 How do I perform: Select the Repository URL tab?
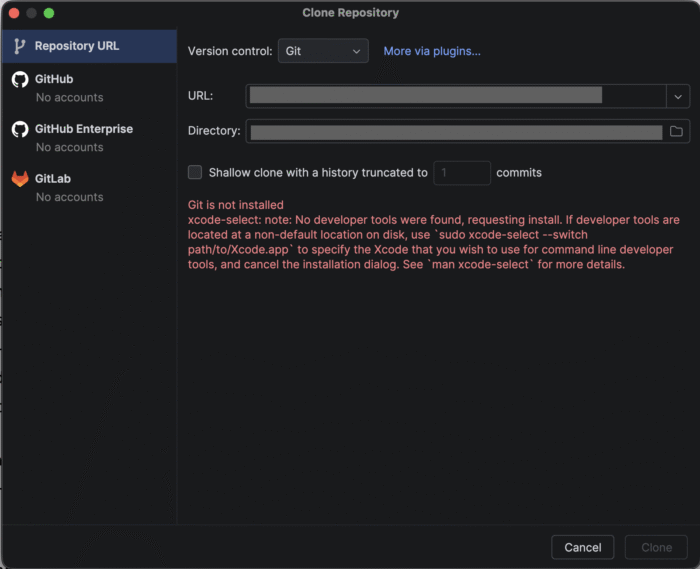(89, 46)
